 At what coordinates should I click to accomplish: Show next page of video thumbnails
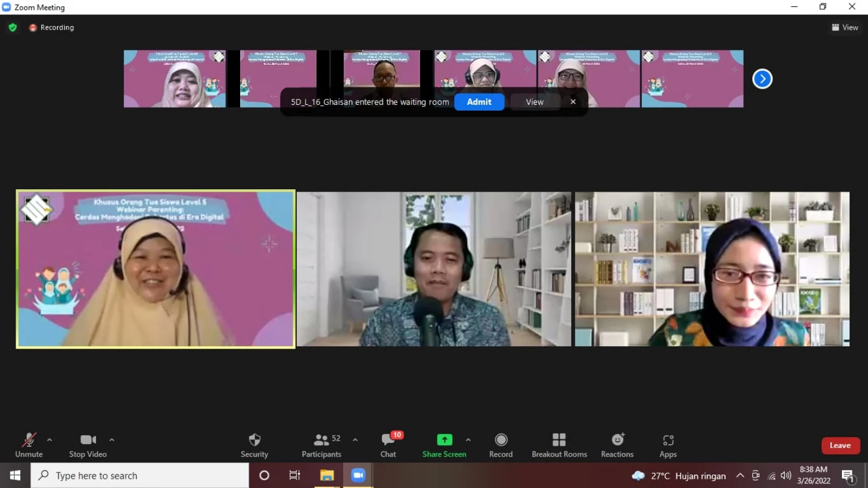pos(762,79)
